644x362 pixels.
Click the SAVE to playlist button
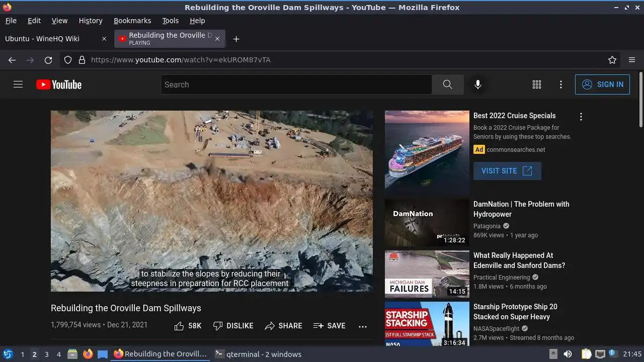329,326
